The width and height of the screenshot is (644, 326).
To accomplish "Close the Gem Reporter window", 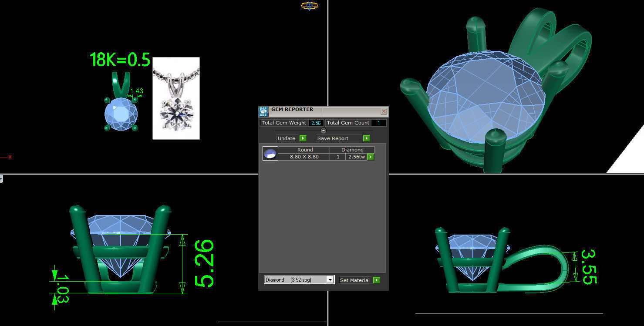I will (384, 111).
